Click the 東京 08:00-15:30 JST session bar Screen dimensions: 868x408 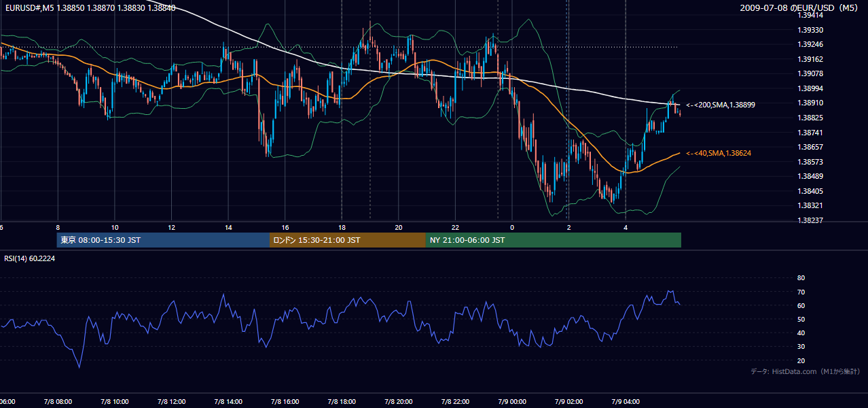pyautogui.click(x=163, y=240)
